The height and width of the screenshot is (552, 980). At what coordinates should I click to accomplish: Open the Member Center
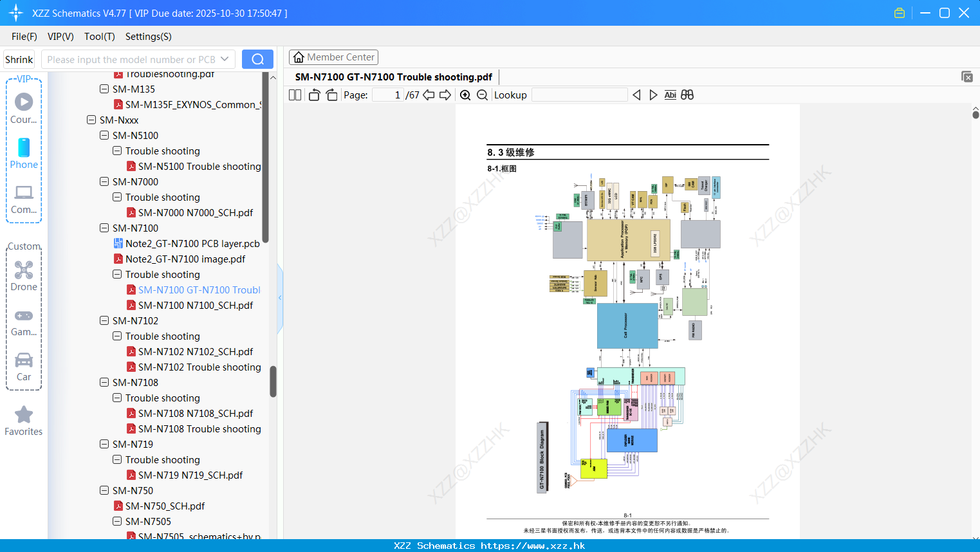(x=333, y=57)
